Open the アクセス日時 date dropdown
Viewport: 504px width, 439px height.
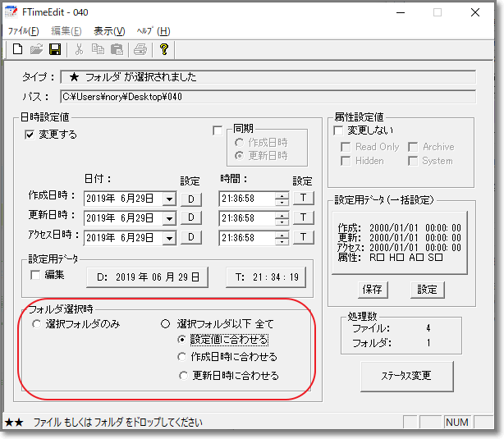pyautogui.click(x=169, y=238)
